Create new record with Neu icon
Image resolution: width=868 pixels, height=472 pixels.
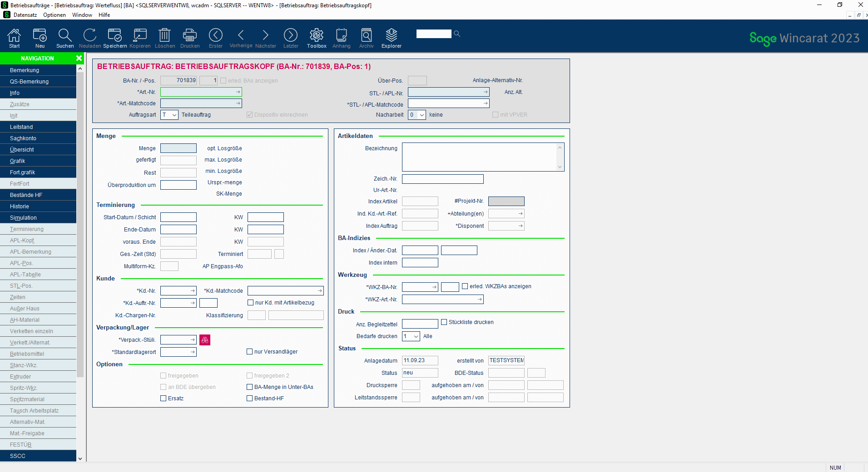[40, 35]
